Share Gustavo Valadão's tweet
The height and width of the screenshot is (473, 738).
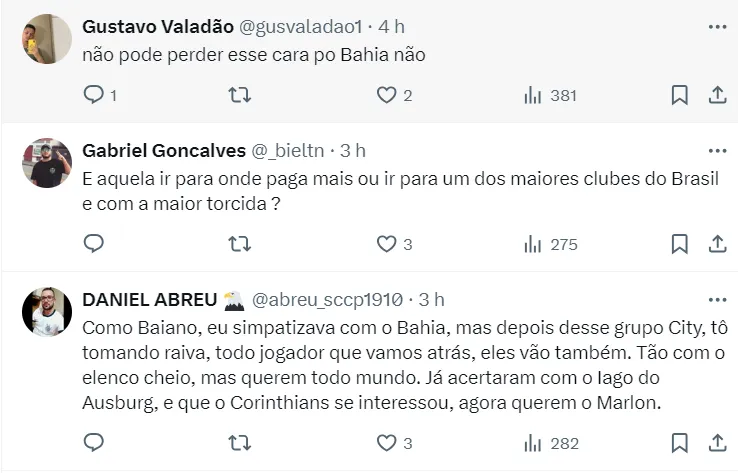click(x=717, y=95)
